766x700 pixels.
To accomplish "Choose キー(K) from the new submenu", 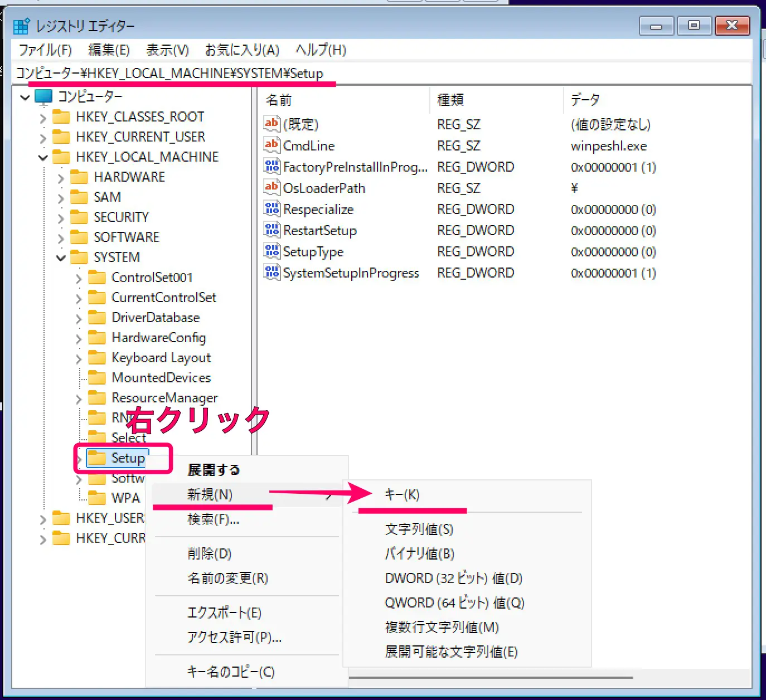I will click(402, 495).
